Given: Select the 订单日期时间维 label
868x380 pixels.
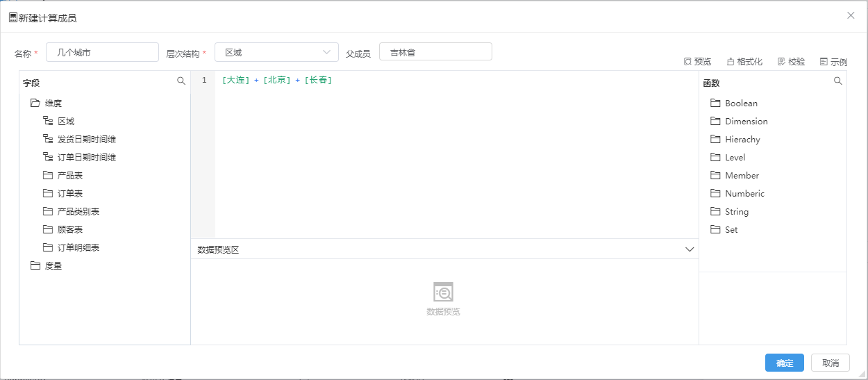Looking at the screenshot, I should click(87, 157).
